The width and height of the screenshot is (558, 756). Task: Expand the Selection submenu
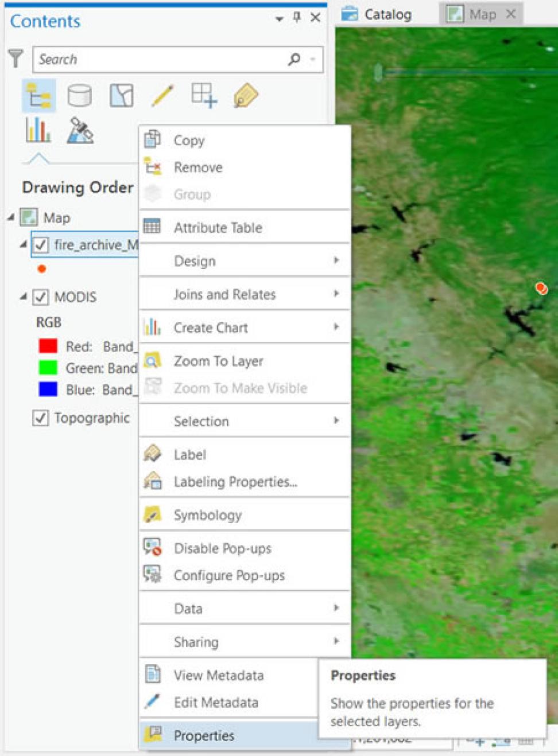pos(336,420)
